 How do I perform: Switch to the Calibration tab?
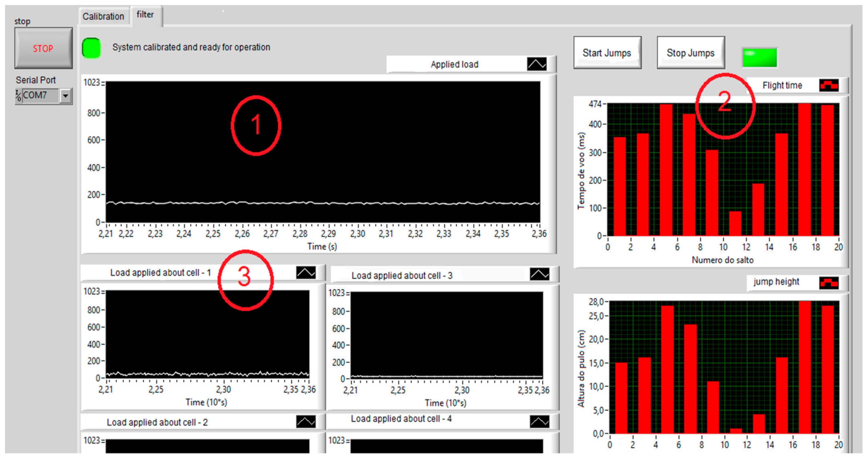pos(103,16)
